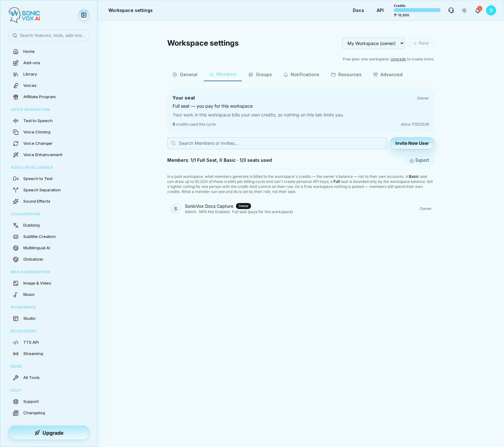Open TTS API code icon
Image resolution: width=504 pixels, height=447 pixels.
(16, 342)
